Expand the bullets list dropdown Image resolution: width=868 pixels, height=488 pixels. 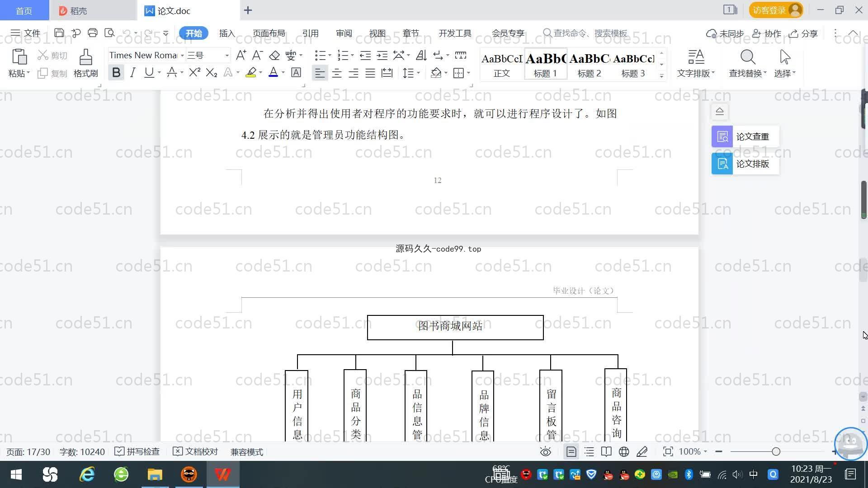tap(330, 56)
